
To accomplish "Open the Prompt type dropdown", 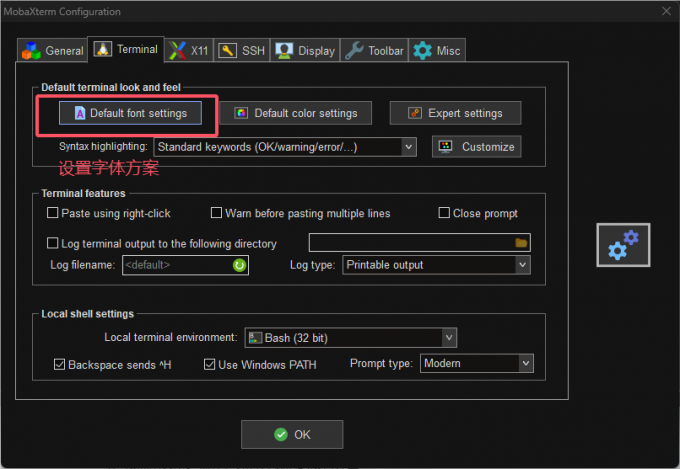I will 526,364.
